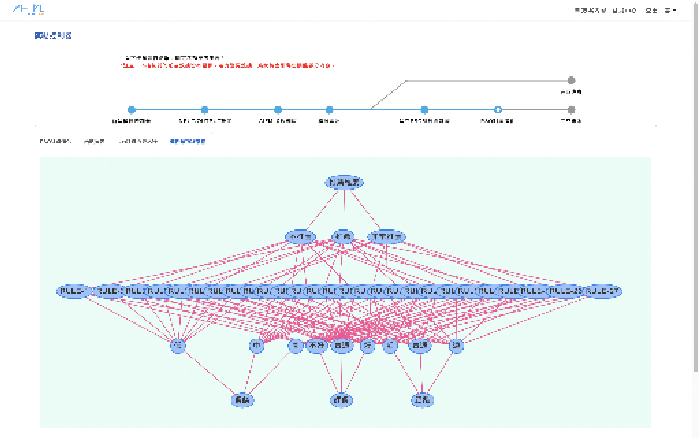
Task: Select the bottom-left leaf node of the graph
Action: pyautogui.click(x=242, y=400)
